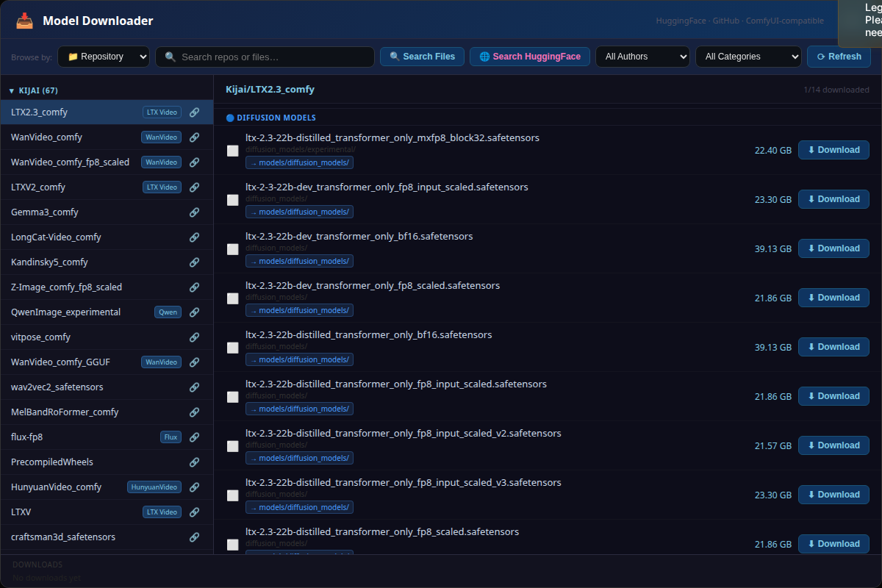Select WanVideo_comfy repository in sidebar
Screen dimensions: 882x588
[107, 137]
